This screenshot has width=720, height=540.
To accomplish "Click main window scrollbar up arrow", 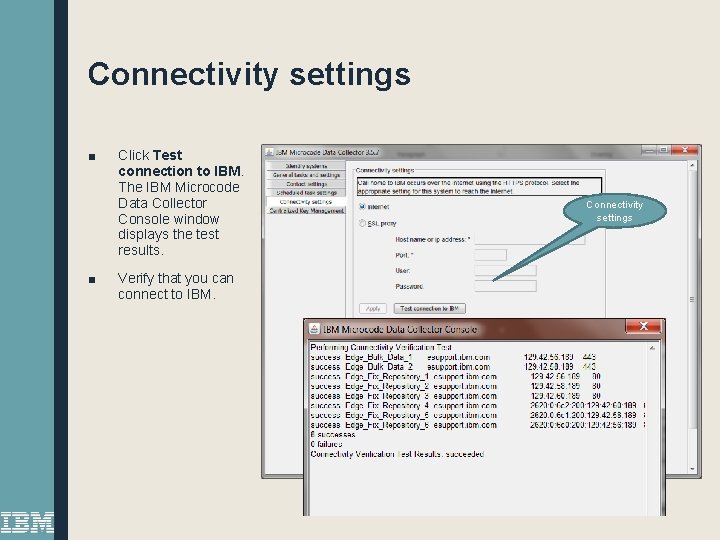I will coord(692,165).
